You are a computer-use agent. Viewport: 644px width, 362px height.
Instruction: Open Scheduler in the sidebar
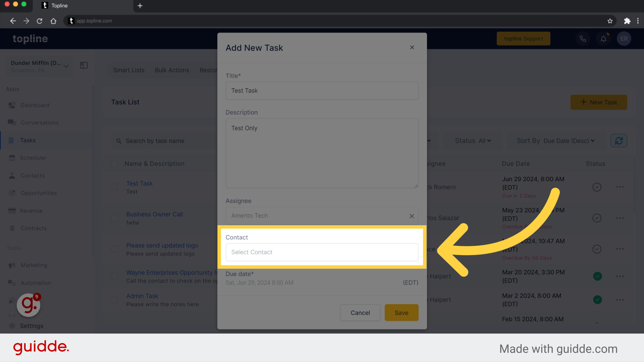click(x=33, y=158)
